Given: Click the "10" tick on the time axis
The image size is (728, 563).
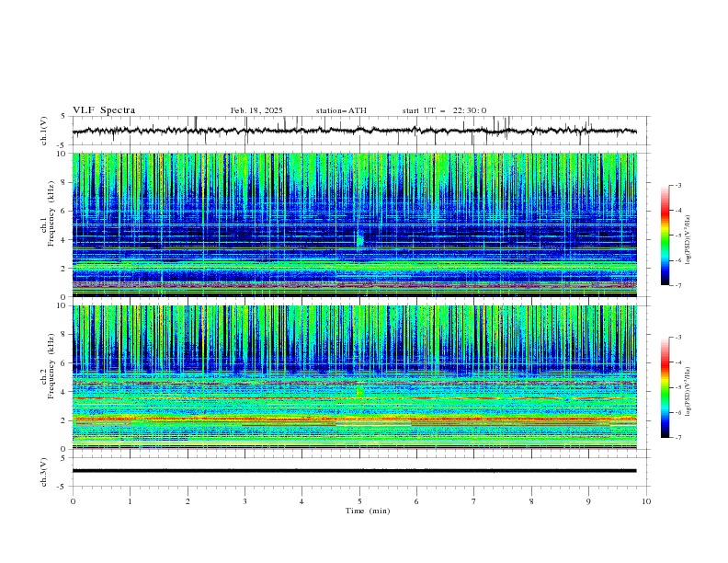Looking at the screenshot, I should click(x=646, y=501).
